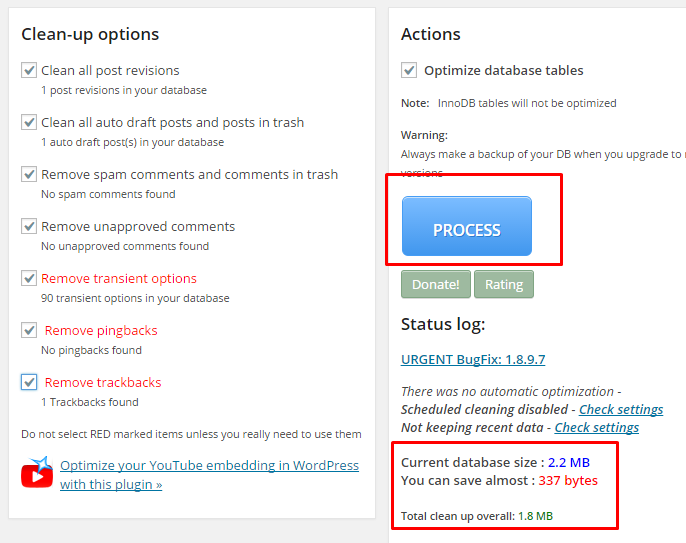
Task: Click the Optimize database tables label
Action: coord(504,70)
